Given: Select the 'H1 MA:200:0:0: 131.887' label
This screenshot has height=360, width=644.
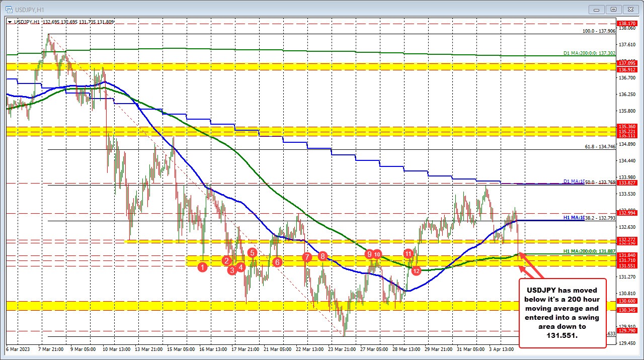Looking at the screenshot, I should 589,251.
